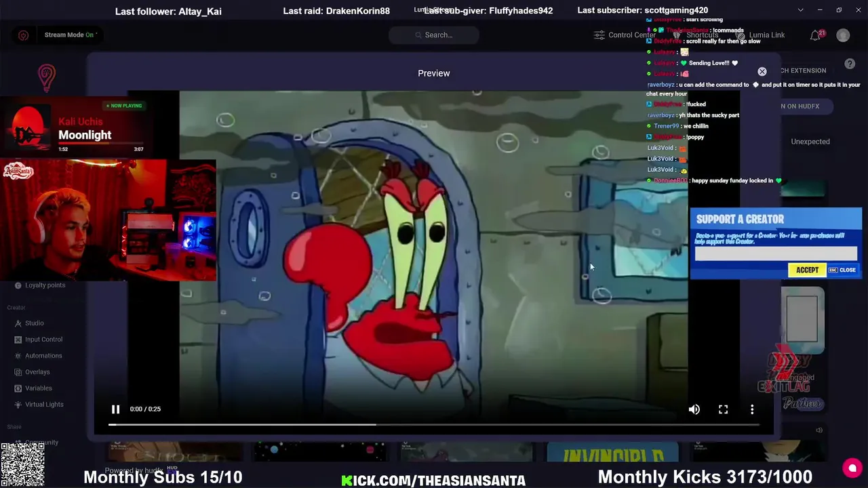This screenshot has height=488, width=868.
Task: Select the INVINCIBLE thumbnail
Action: pos(612,452)
